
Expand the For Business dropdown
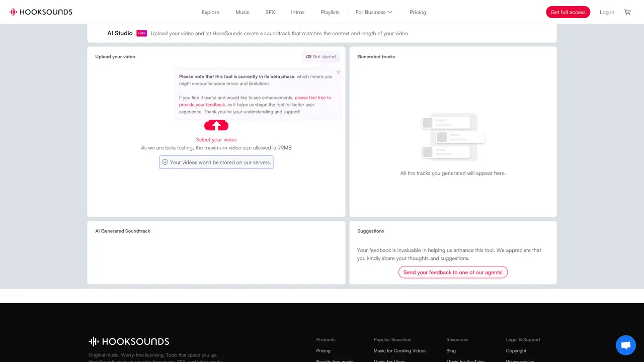click(x=374, y=12)
